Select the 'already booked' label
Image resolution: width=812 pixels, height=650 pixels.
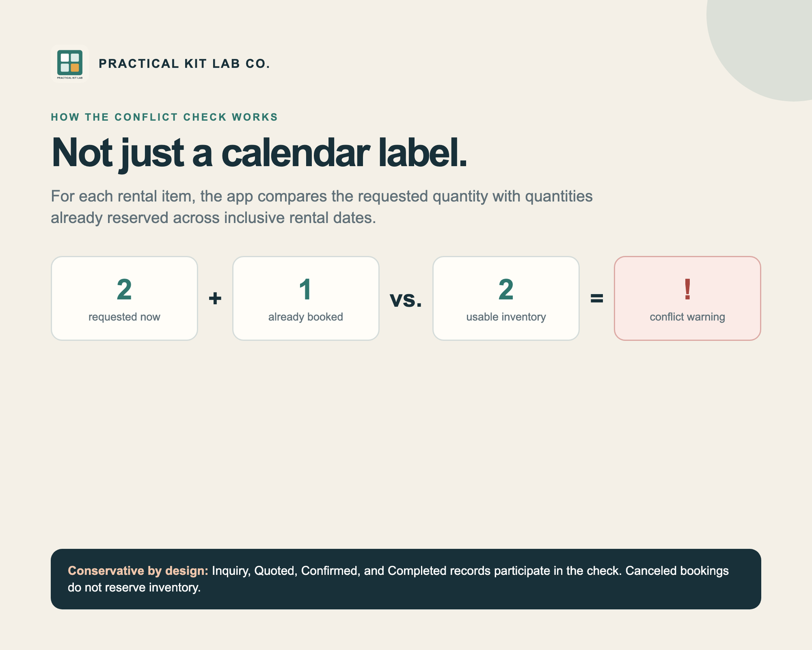tap(305, 317)
